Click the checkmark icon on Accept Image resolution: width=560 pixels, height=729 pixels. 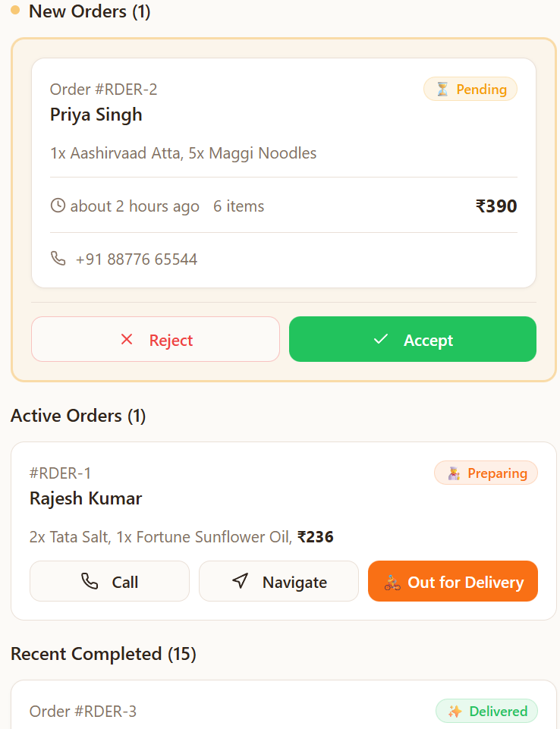point(380,339)
